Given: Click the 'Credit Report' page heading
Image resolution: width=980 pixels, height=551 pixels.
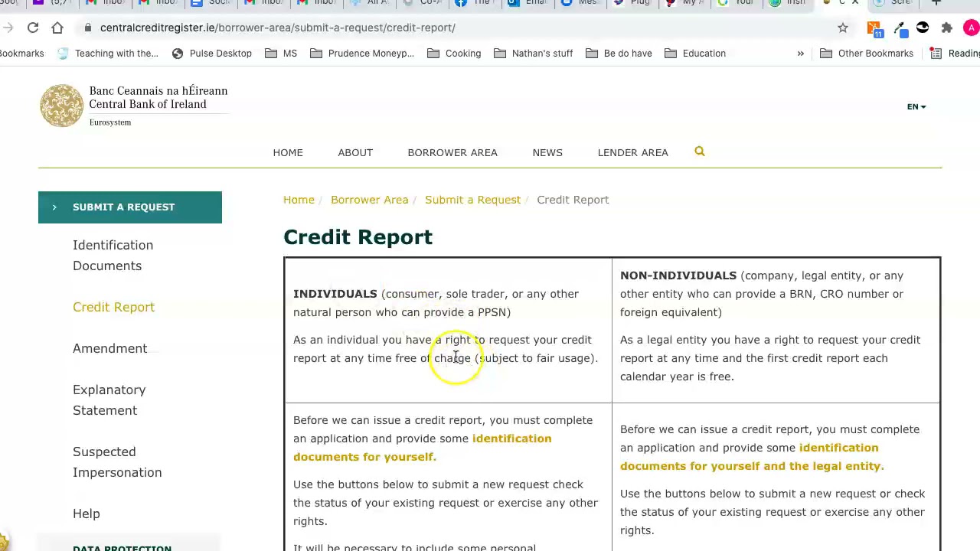Looking at the screenshot, I should [358, 236].
